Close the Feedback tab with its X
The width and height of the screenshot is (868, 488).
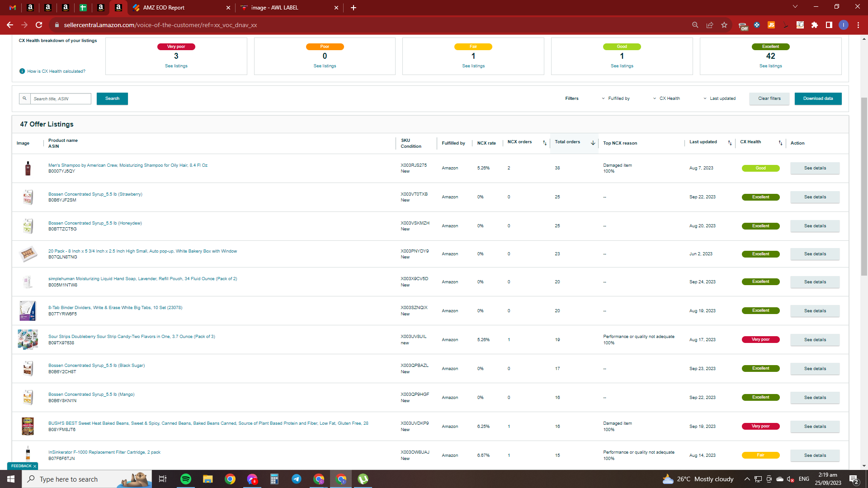(35, 466)
